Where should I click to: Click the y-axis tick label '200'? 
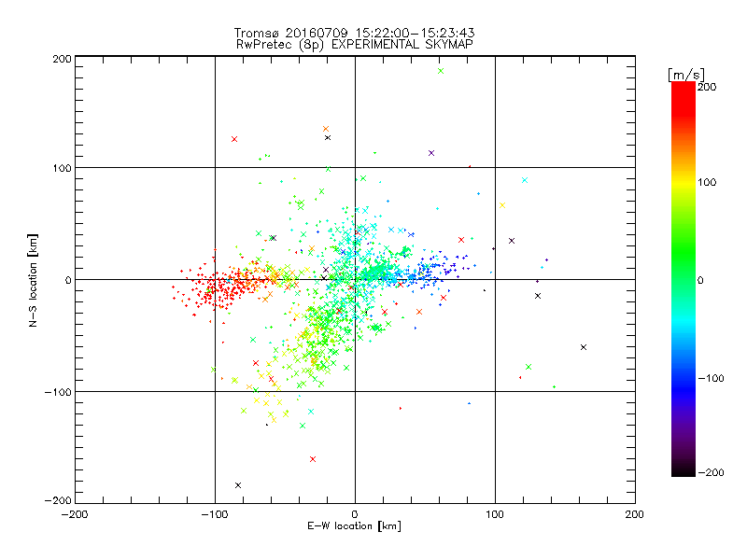pyautogui.click(x=63, y=59)
